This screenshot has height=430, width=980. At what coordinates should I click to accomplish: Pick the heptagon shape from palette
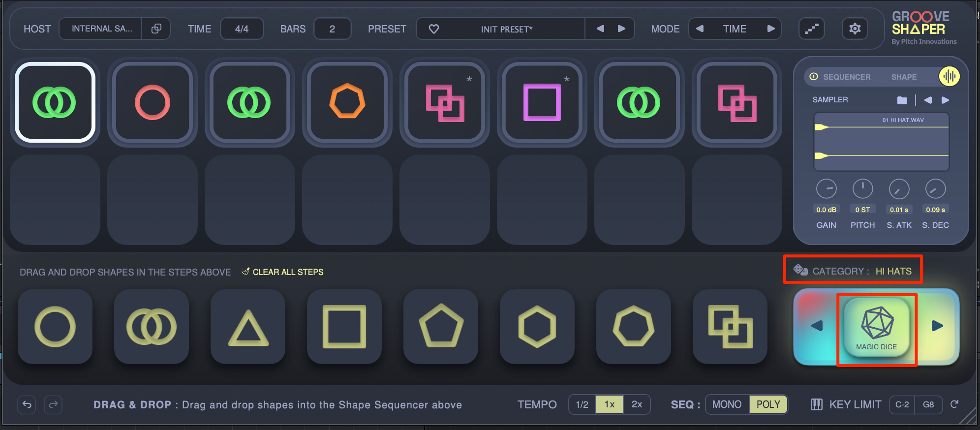(x=634, y=327)
